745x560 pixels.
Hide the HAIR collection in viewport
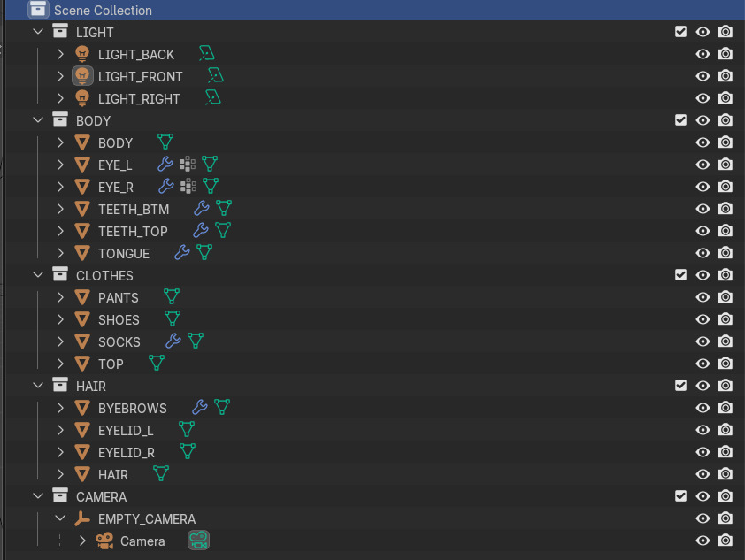[x=703, y=386]
